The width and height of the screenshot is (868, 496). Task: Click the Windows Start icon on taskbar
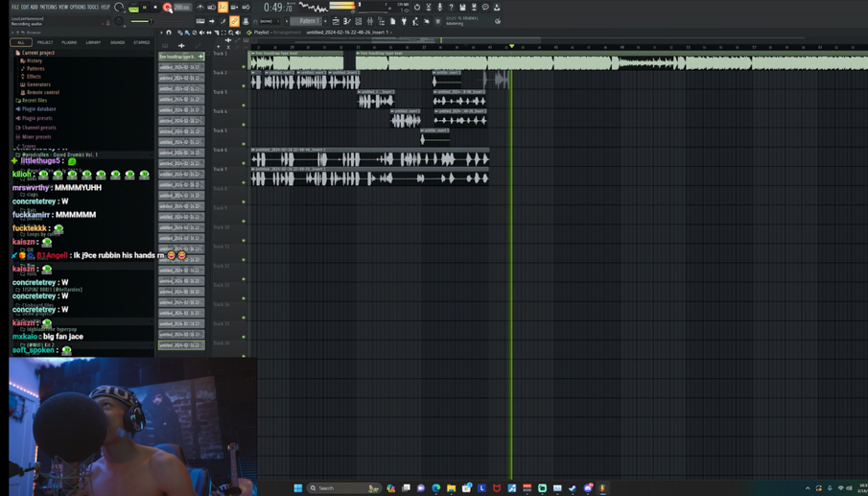[298, 488]
